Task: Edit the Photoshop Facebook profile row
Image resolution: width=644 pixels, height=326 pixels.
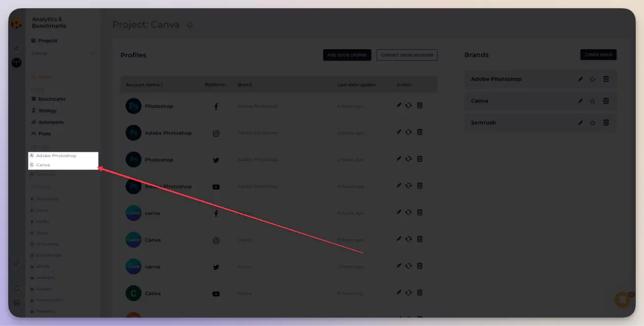Action: (399, 105)
